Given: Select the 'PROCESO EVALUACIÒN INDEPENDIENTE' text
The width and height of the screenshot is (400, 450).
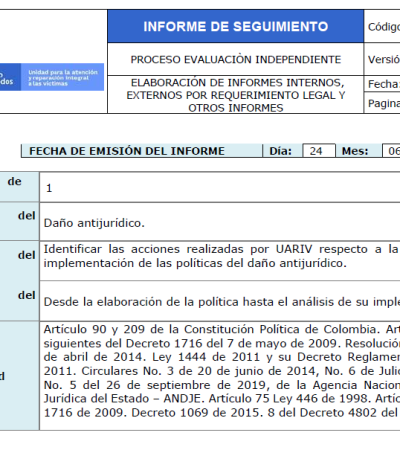Looking at the screenshot, I should 236,59.
